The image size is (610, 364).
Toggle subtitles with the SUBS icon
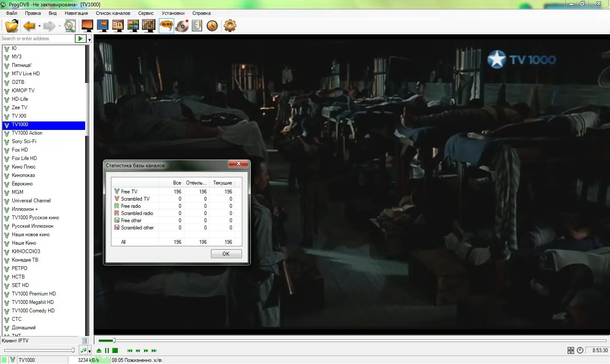(166, 26)
